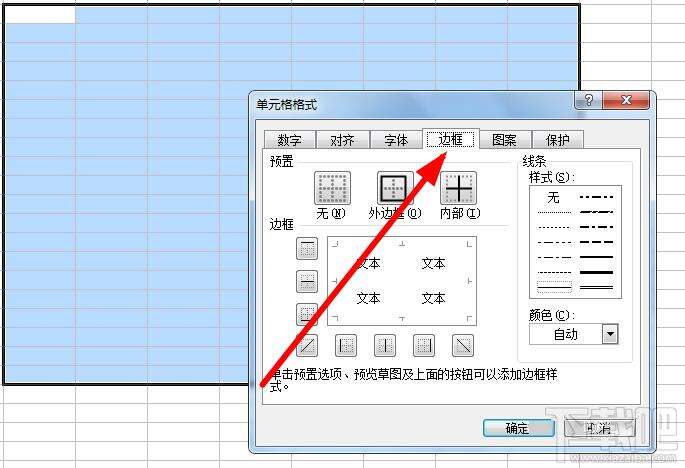Toggle the bottom border button
The image size is (685, 468).
(307, 314)
